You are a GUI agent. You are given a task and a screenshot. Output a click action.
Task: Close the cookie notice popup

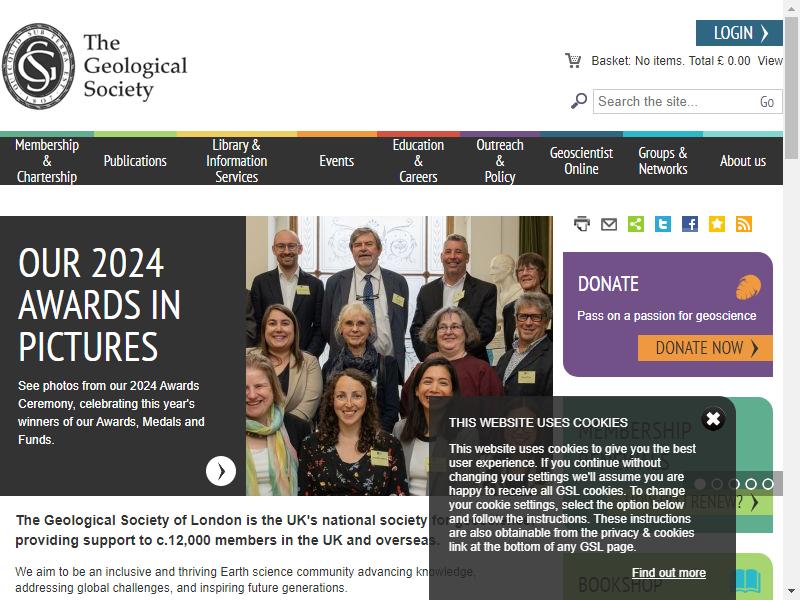[713, 419]
